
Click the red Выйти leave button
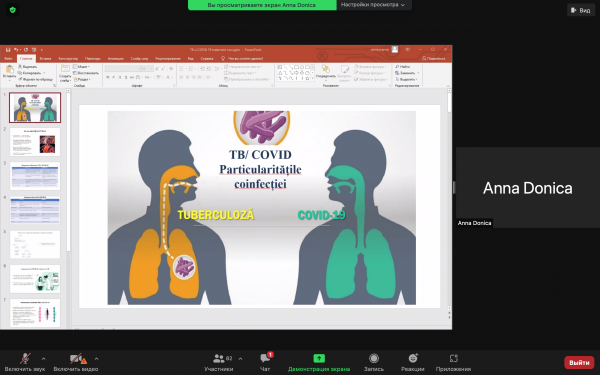pos(579,362)
